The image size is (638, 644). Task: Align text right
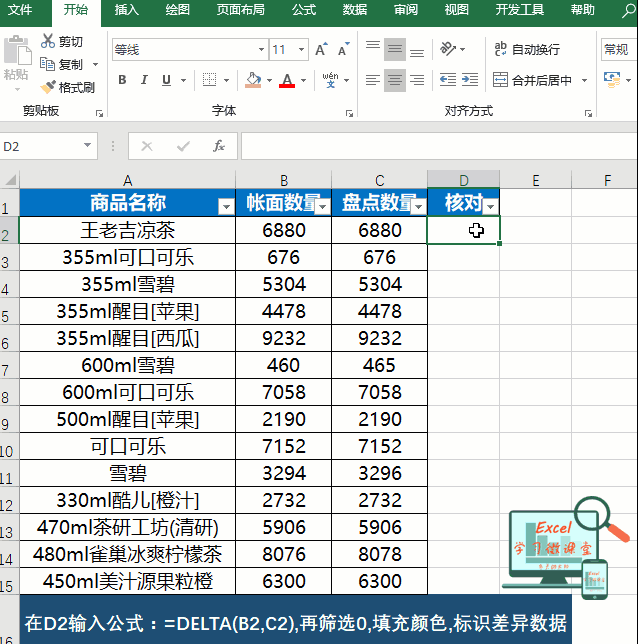[417, 80]
